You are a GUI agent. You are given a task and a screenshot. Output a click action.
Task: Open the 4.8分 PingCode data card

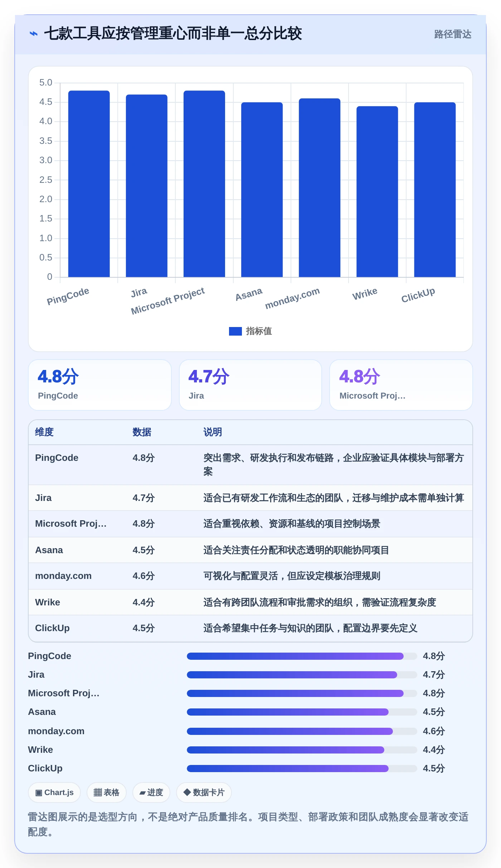100,385
